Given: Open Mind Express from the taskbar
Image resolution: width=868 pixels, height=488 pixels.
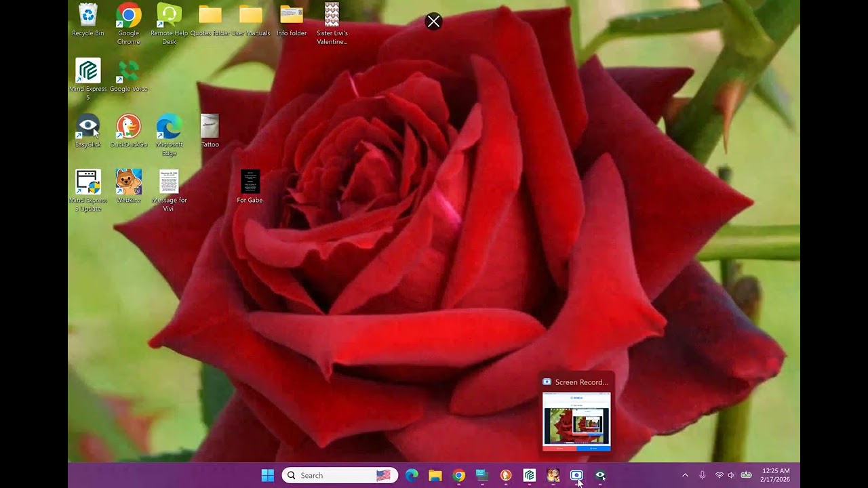Looking at the screenshot, I should (x=530, y=475).
